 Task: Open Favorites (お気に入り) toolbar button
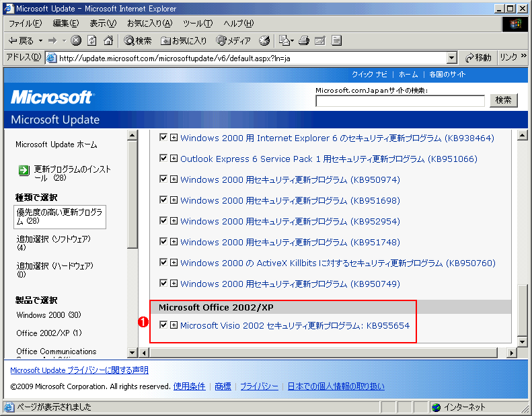[184, 41]
